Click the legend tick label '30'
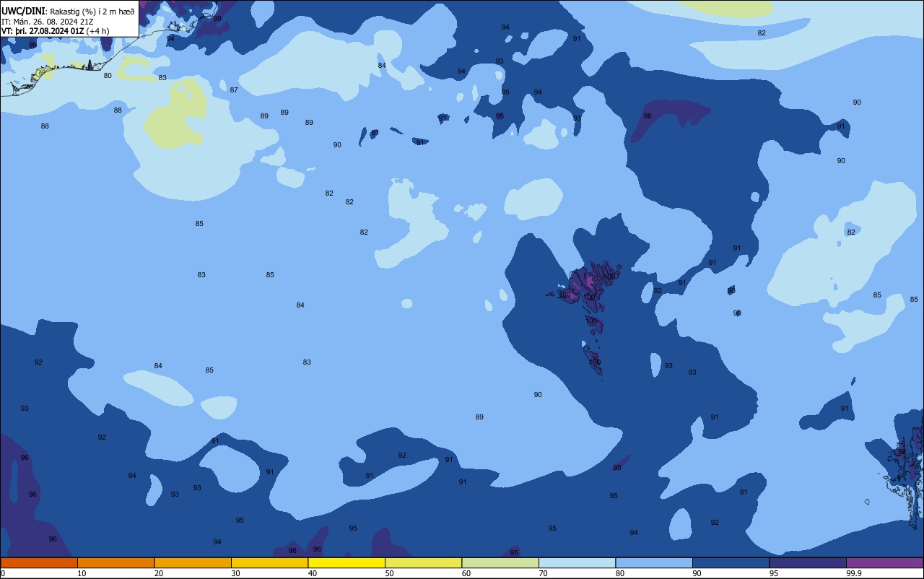The image size is (924, 579). (235, 573)
